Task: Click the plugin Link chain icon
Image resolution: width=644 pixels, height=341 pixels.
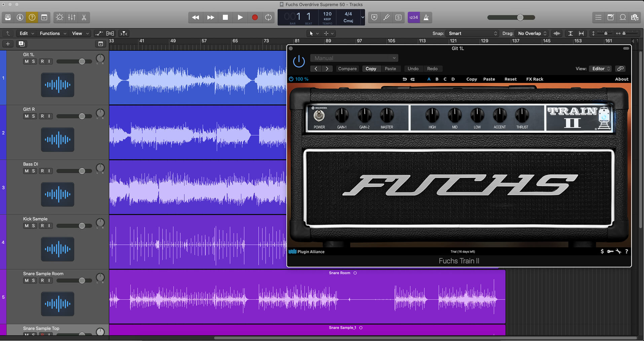Action: [620, 69]
